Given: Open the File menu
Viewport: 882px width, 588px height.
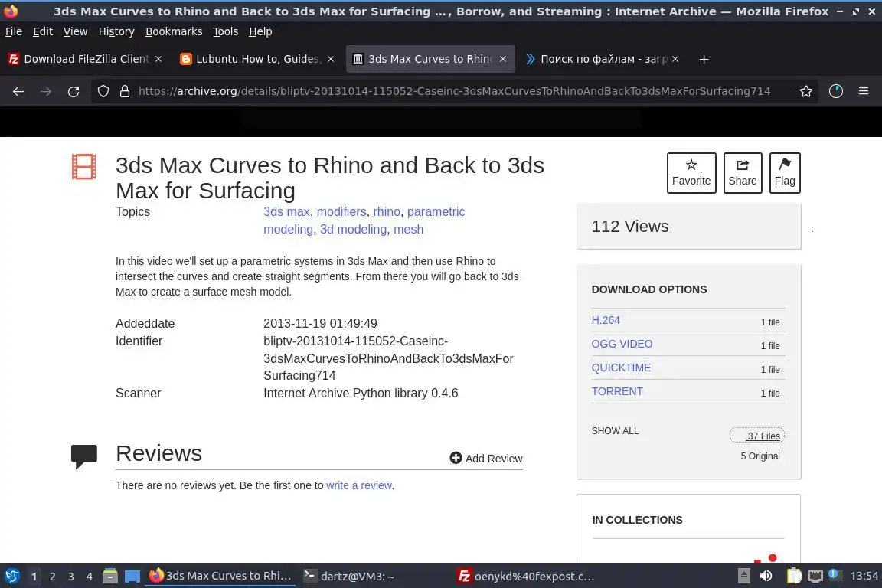Looking at the screenshot, I should (14, 31).
